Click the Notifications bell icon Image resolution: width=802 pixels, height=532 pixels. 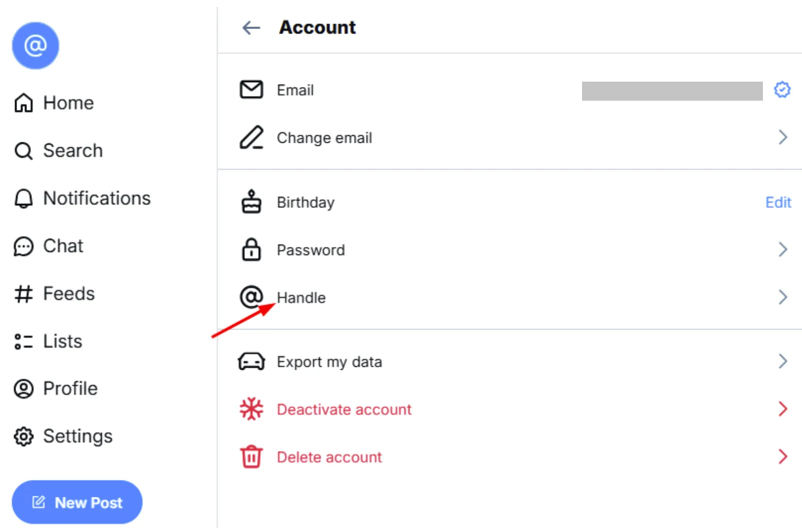click(x=23, y=198)
